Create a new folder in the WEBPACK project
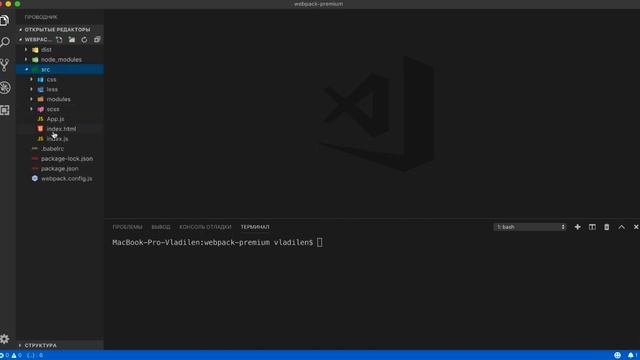 coord(72,40)
